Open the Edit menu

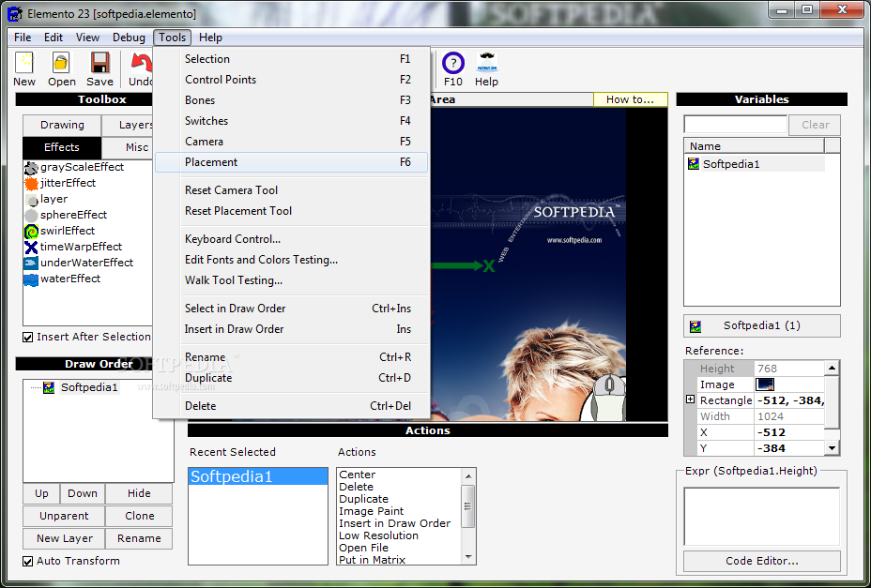click(53, 38)
